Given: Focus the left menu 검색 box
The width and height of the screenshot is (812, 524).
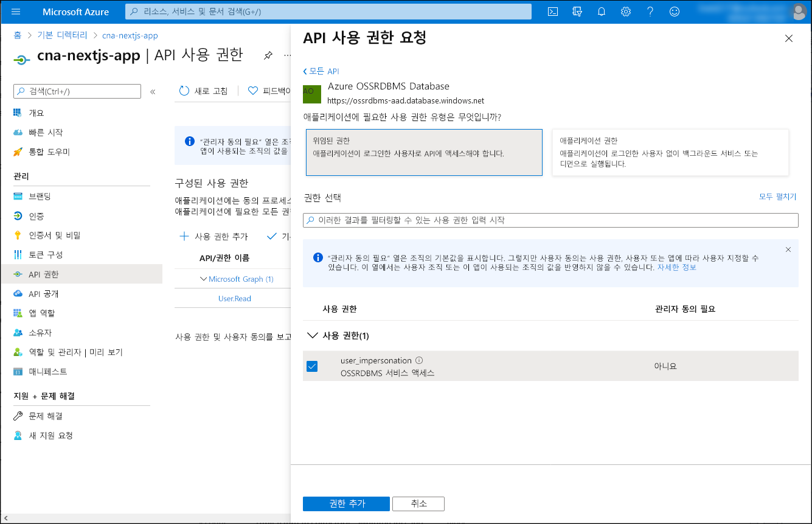Looking at the screenshot, I should coord(77,91).
